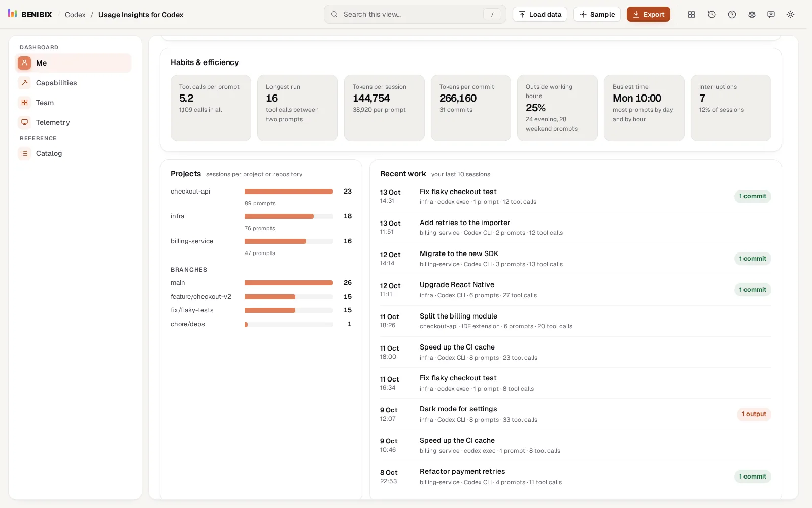The width and height of the screenshot is (812, 508).
Task: Click the Telemetry monitor icon
Action: 24,122
